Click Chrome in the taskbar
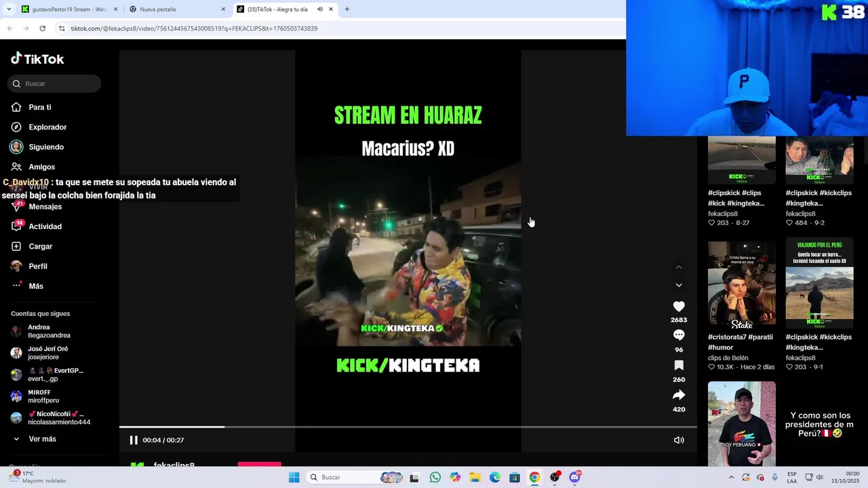This screenshot has width=868, height=488. coord(535,477)
